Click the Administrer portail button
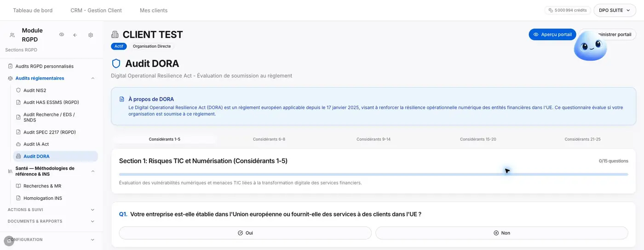The width and height of the screenshot is (644, 250). point(608,34)
